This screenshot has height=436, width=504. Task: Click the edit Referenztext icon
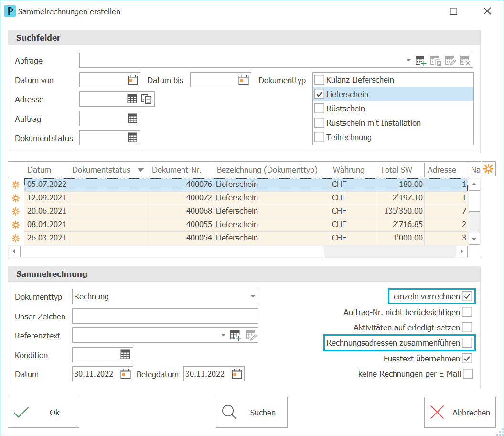tap(251, 335)
